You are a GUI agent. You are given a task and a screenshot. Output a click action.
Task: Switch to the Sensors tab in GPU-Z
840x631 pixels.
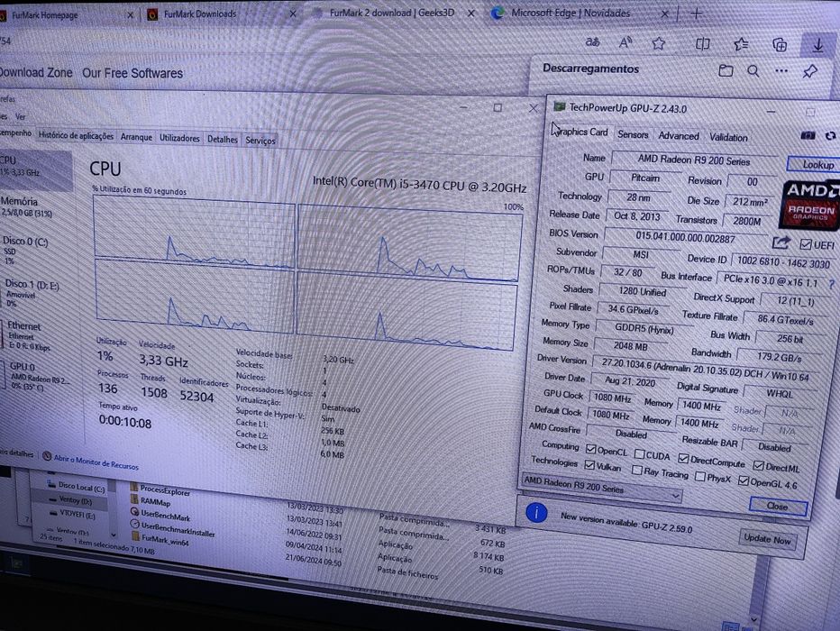coord(633,134)
